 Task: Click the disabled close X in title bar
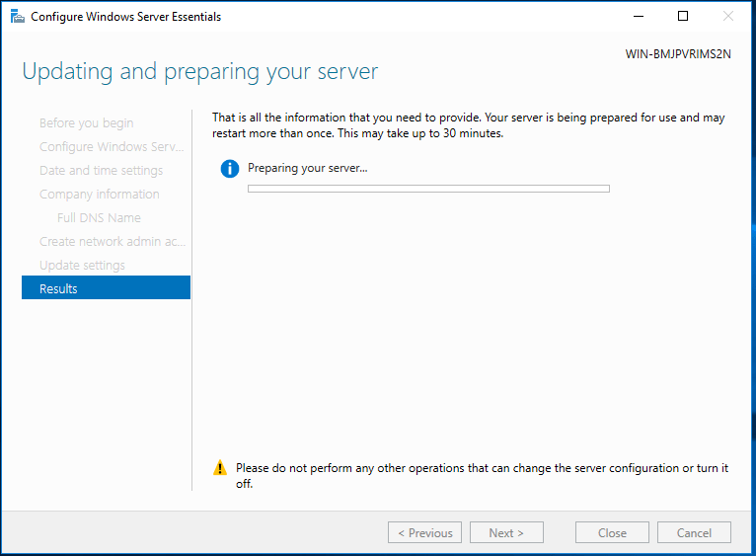click(x=728, y=17)
